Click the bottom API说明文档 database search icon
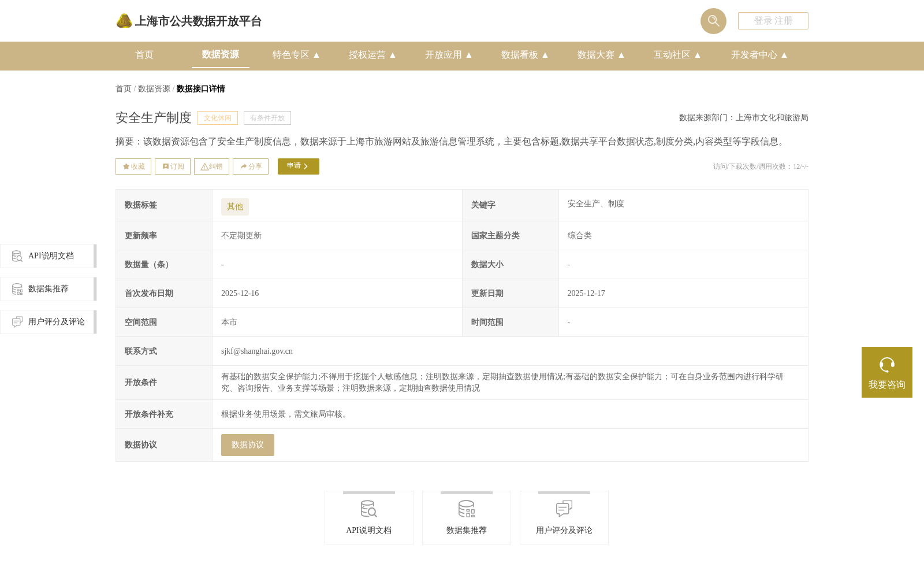Image resolution: width=924 pixels, height=578 pixels. [368, 509]
